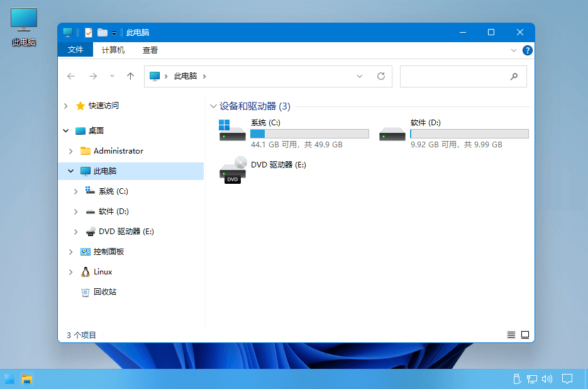Switch to details view via status bar icon
This screenshot has width=588, height=389.
(x=511, y=334)
